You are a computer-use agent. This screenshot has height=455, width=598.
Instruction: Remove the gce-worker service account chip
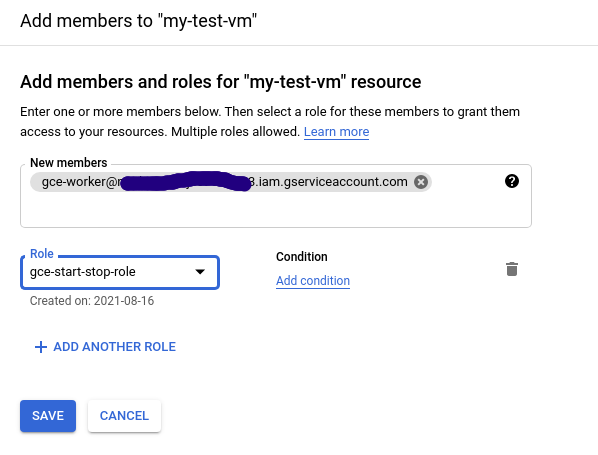[x=421, y=182]
